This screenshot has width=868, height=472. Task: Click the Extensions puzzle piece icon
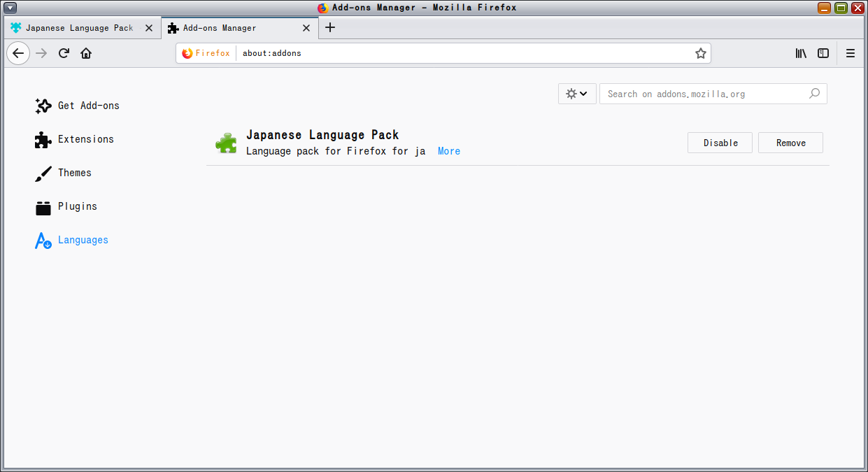click(x=43, y=140)
